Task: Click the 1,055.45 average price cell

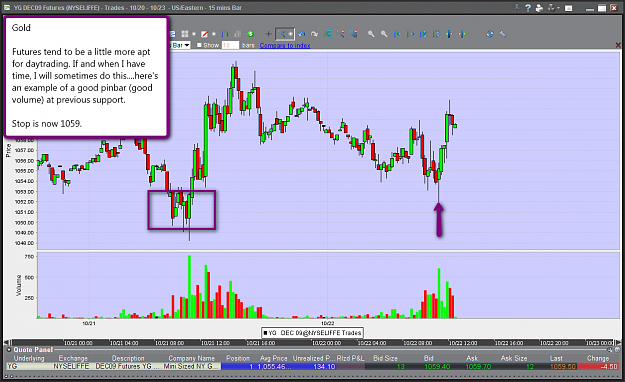Action: [273, 366]
